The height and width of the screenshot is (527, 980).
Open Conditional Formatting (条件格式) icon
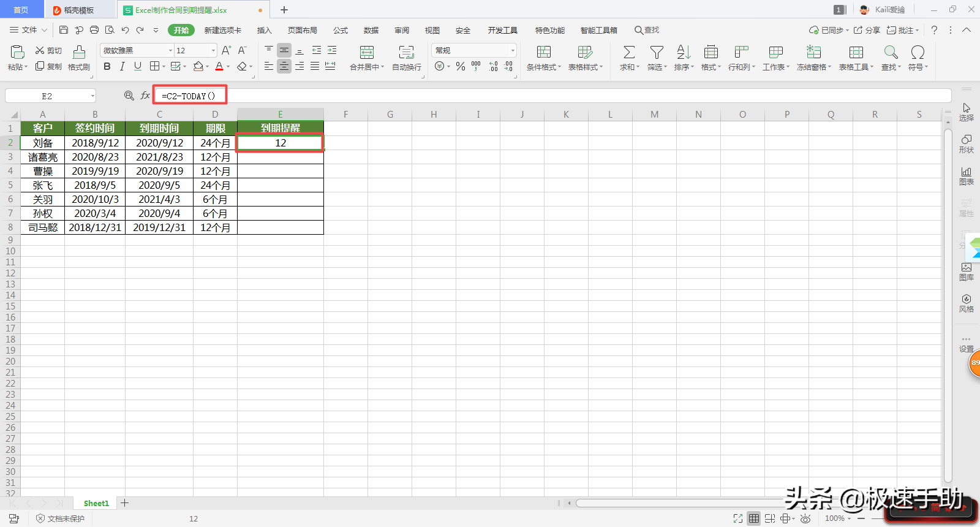pos(544,52)
